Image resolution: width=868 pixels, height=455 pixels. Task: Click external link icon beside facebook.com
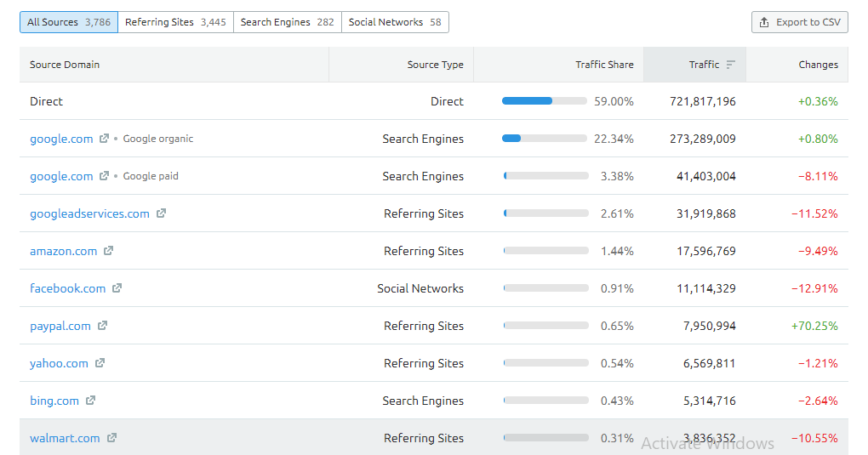tap(117, 288)
